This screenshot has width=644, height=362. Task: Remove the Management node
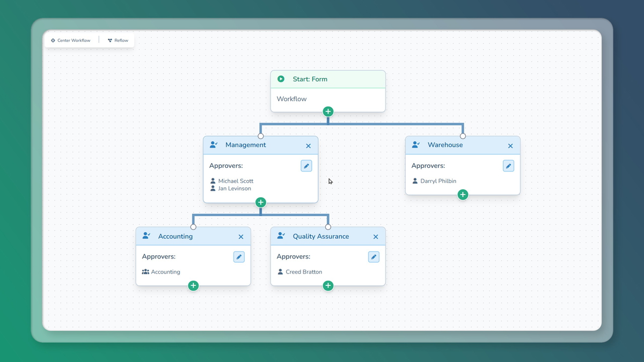click(308, 146)
